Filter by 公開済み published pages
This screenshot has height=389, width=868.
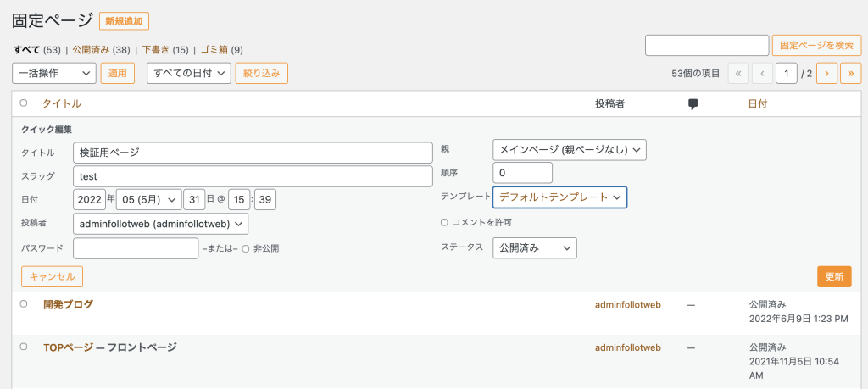click(x=91, y=50)
